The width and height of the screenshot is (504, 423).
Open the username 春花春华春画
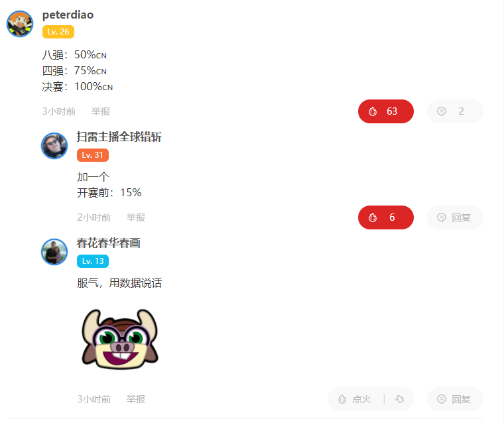click(x=108, y=243)
